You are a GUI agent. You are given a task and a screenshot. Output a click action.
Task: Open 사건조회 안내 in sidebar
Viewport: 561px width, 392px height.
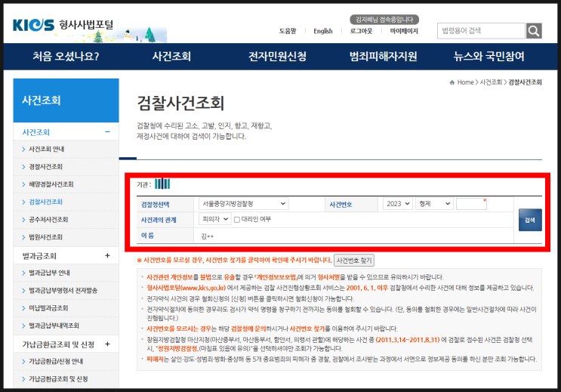click(x=46, y=149)
